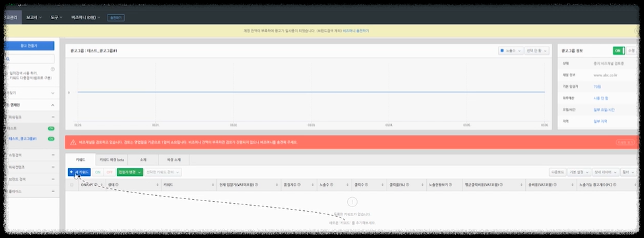Select 테스트_광고그룹#1 in the sidebar tree

coord(23,138)
